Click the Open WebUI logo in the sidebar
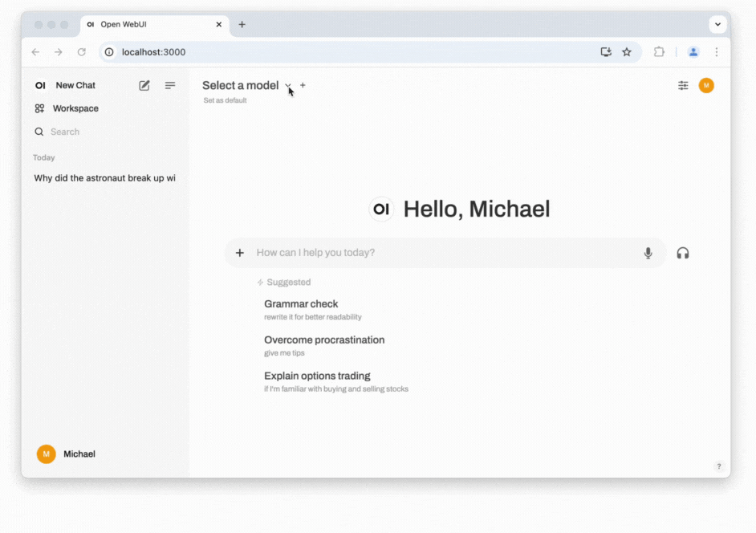The width and height of the screenshot is (756, 533). pyautogui.click(x=39, y=85)
